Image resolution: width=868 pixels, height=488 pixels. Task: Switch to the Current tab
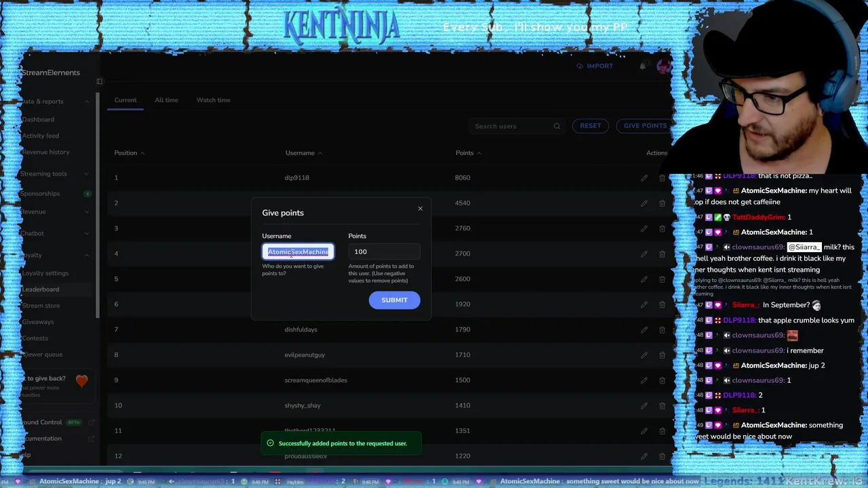[x=125, y=100]
